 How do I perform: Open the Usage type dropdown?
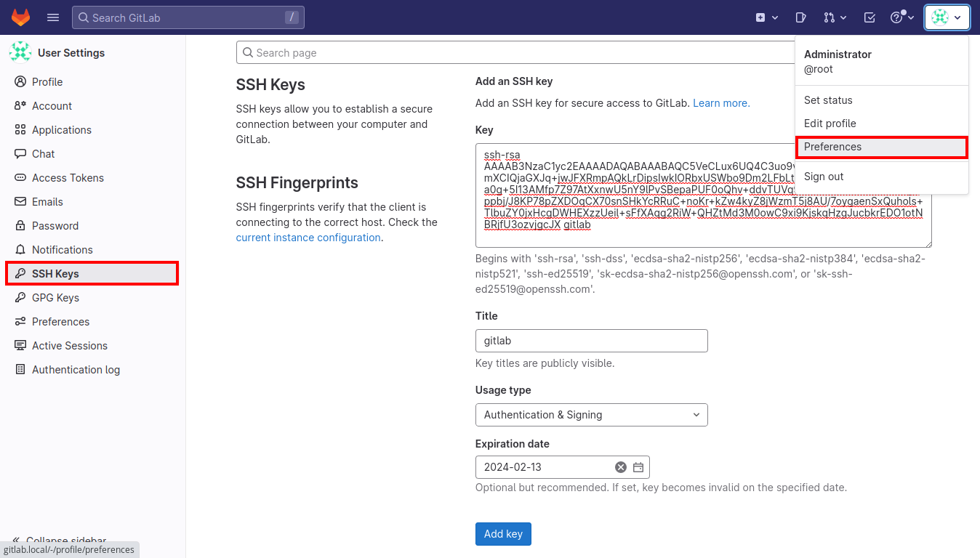tap(591, 415)
